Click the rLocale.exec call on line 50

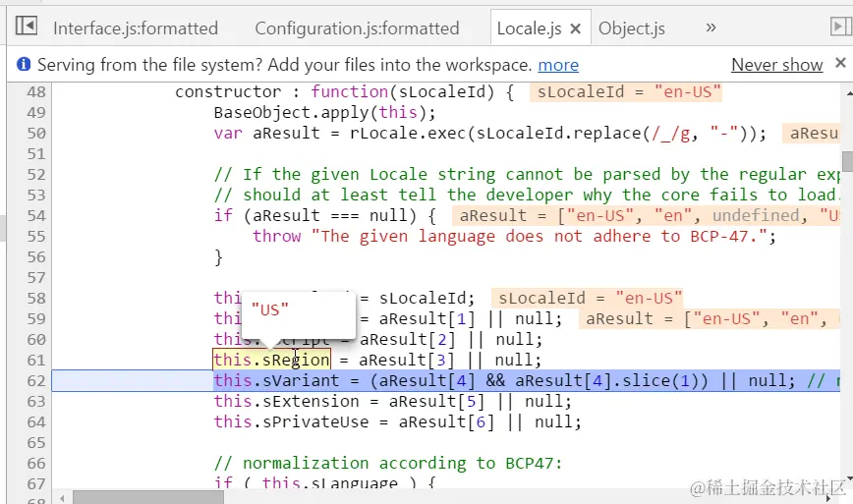click(x=557, y=134)
